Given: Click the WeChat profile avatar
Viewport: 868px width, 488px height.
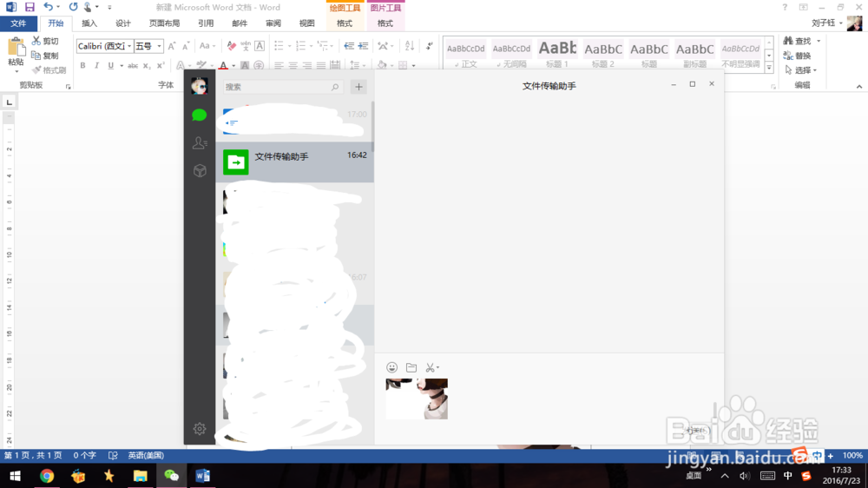Looking at the screenshot, I should click(200, 86).
